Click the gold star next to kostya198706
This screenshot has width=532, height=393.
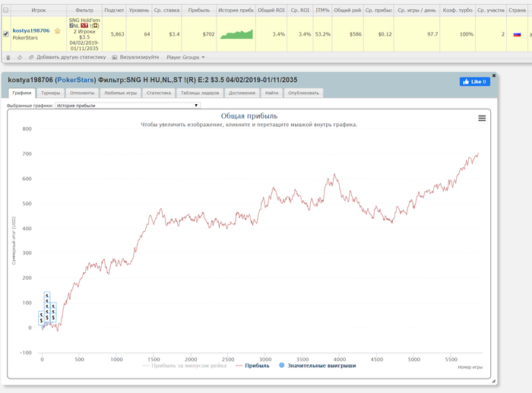click(57, 31)
